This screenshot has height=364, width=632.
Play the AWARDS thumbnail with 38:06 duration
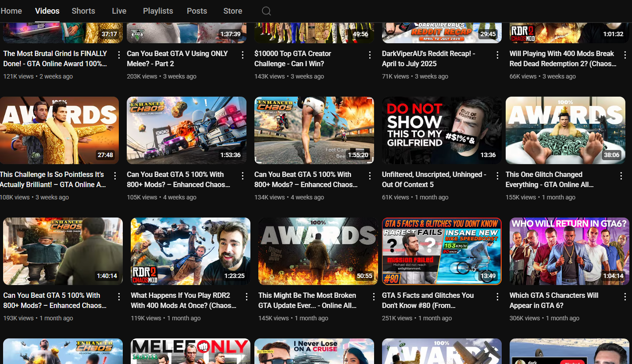click(x=565, y=130)
